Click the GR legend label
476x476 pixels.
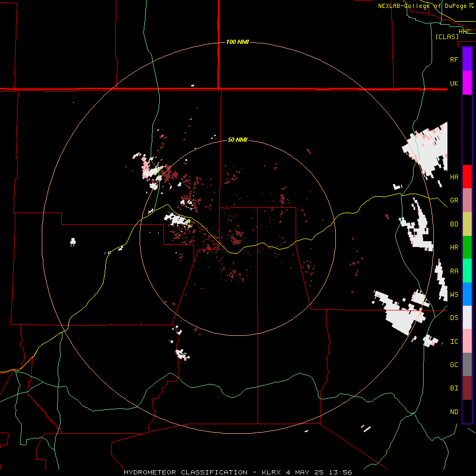[454, 200]
